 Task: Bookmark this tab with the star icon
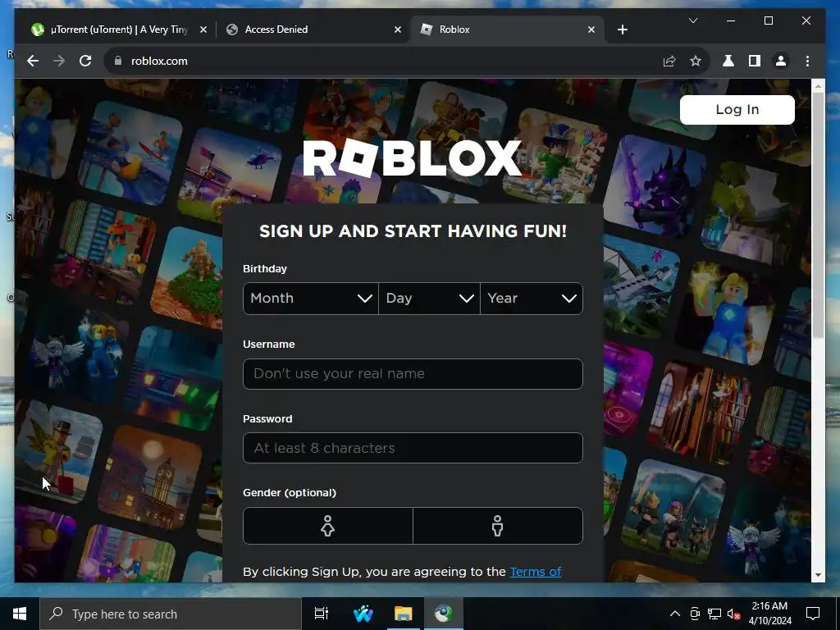[696, 61]
